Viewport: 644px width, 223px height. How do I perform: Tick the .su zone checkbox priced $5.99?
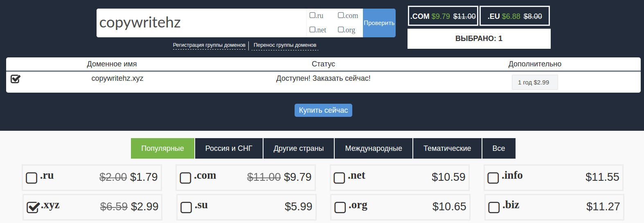coord(186,207)
